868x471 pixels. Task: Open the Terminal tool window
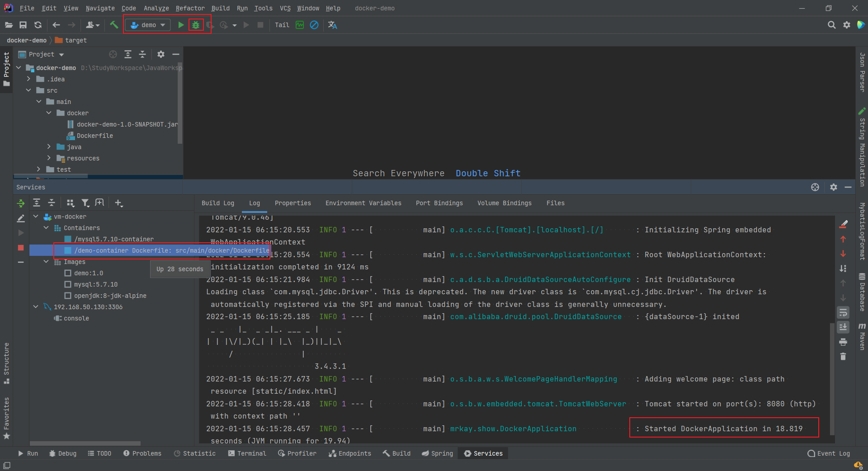pos(247,453)
